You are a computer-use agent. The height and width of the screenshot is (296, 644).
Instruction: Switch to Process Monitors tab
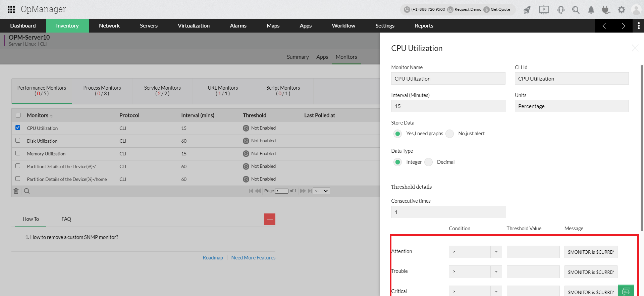coord(102,91)
